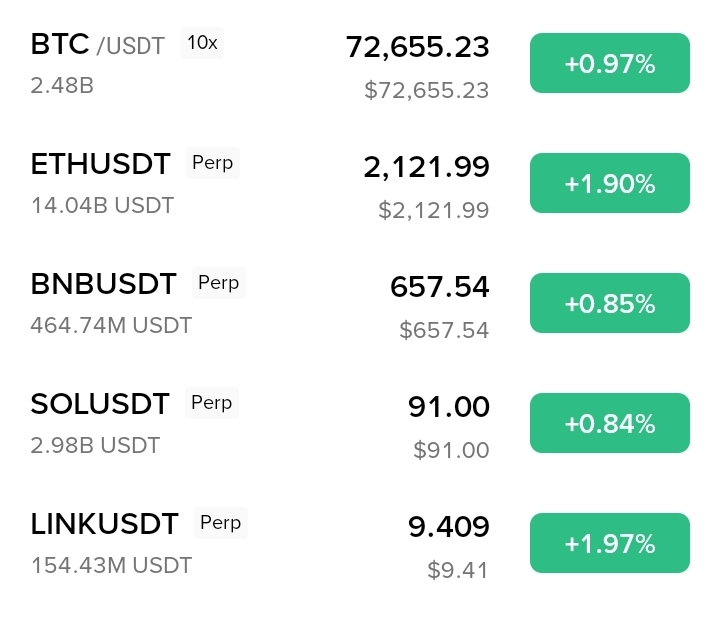Tap the Perp tag beside ETHUSDT
Viewport: 720px width, 621px height.
213,163
